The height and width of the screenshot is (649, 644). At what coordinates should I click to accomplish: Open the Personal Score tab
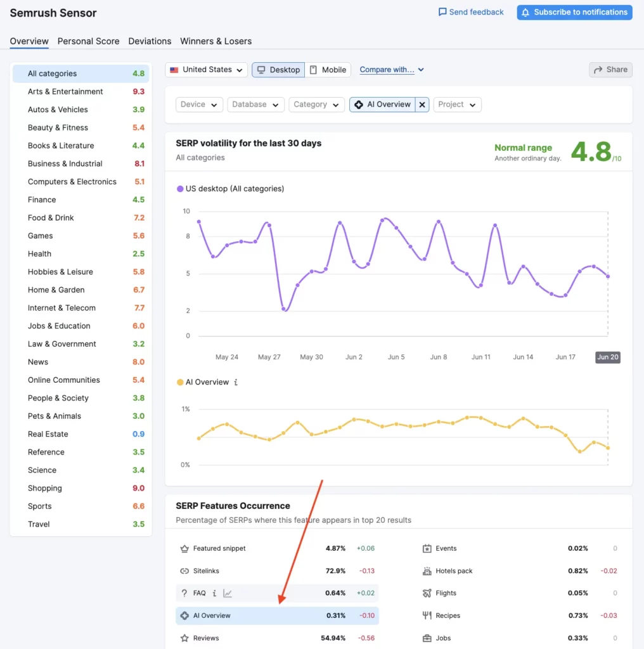[88, 41]
